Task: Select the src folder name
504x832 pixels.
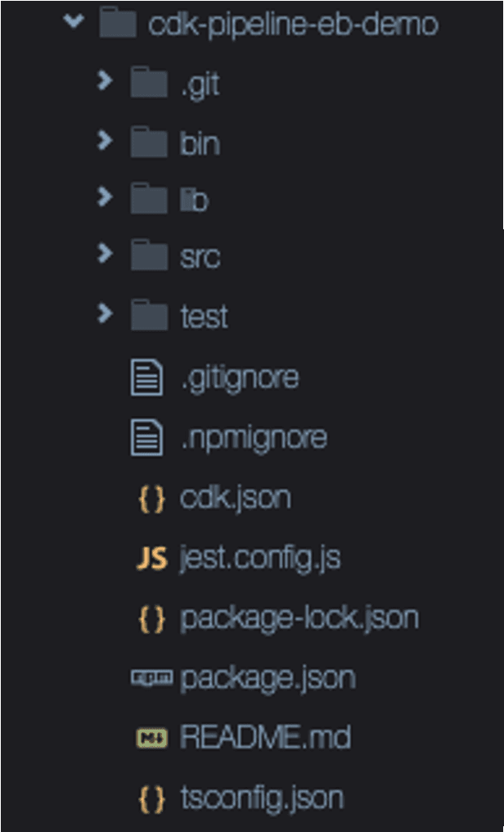Action: click(x=200, y=257)
